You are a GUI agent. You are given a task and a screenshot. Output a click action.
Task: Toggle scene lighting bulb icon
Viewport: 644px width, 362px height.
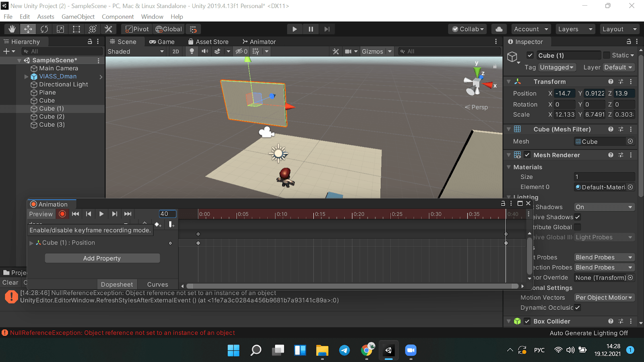[192, 51]
